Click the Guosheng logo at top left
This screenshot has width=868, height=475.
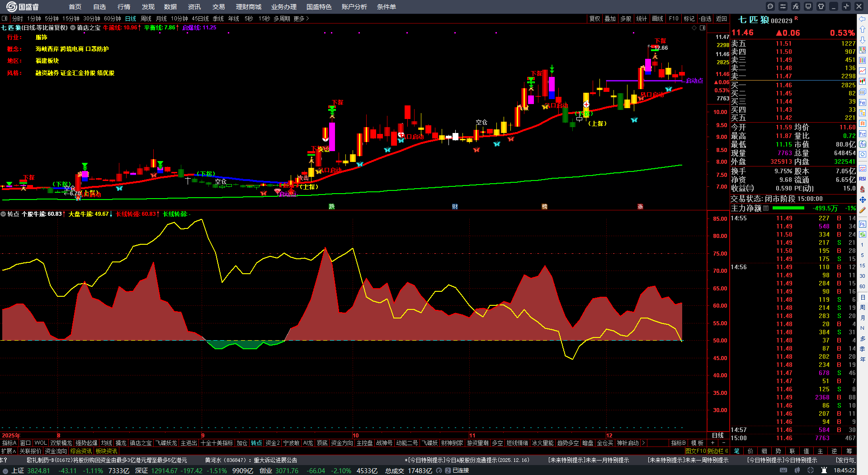coord(23,7)
